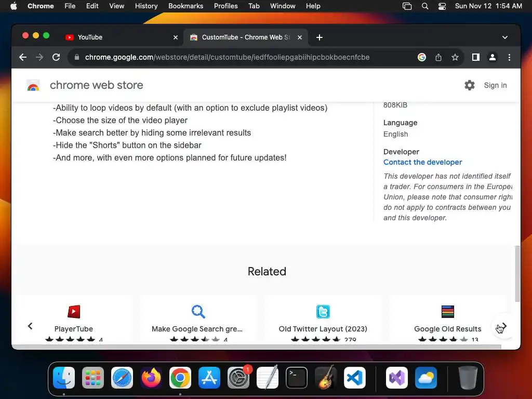Switch to the YouTube tab

[x=121, y=37]
